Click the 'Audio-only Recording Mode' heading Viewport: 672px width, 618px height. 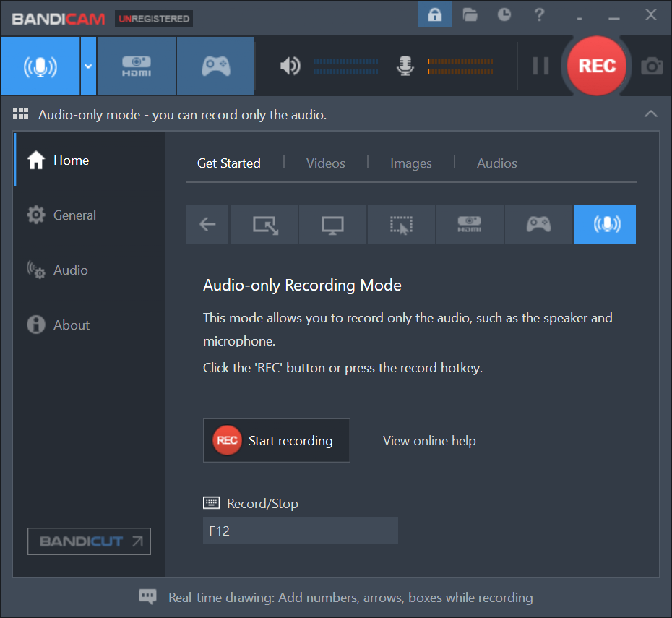coord(302,286)
